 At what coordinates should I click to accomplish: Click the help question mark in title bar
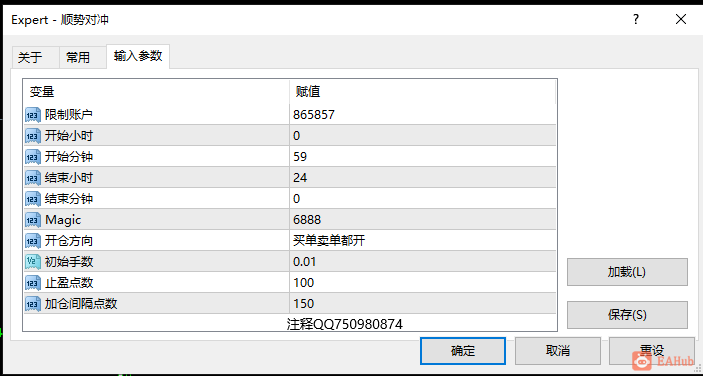(636, 19)
